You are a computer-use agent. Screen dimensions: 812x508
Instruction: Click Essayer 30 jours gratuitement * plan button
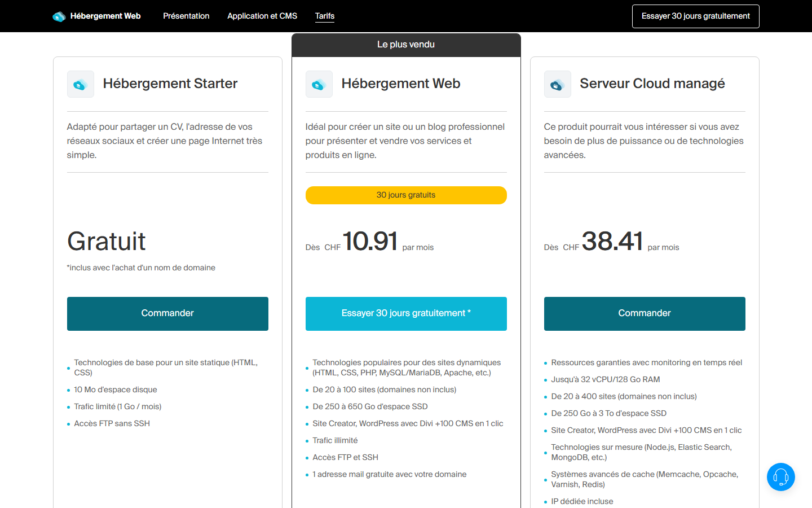tap(406, 314)
